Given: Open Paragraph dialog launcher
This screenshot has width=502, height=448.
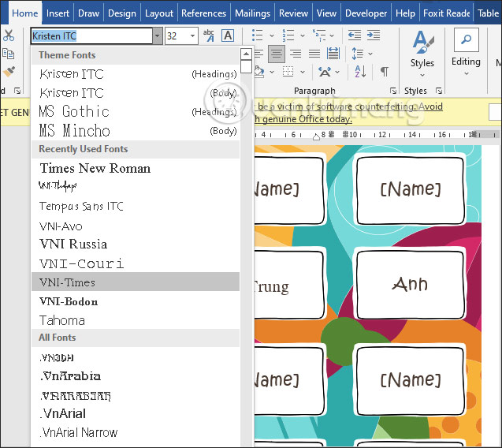Looking at the screenshot, I should tap(393, 91).
